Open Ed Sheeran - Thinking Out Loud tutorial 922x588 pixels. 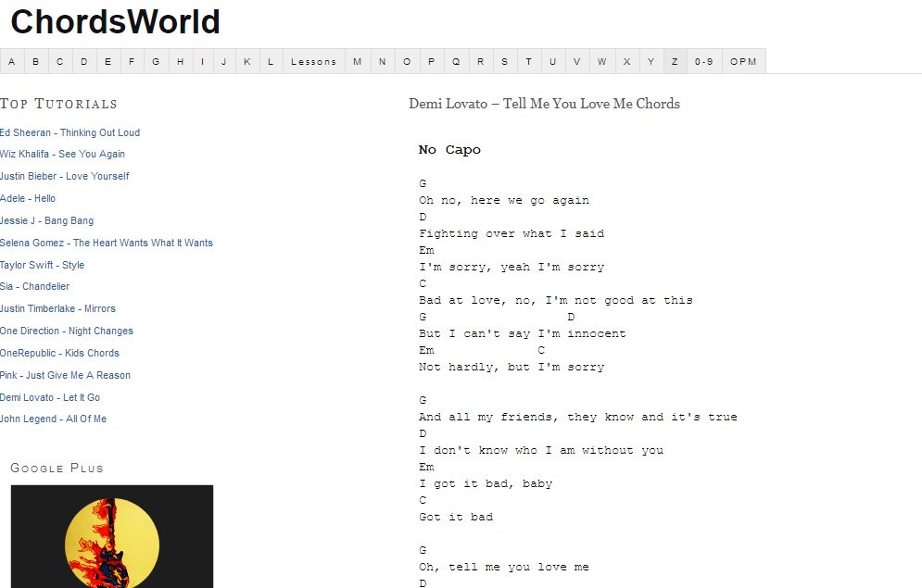coord(70,132)
